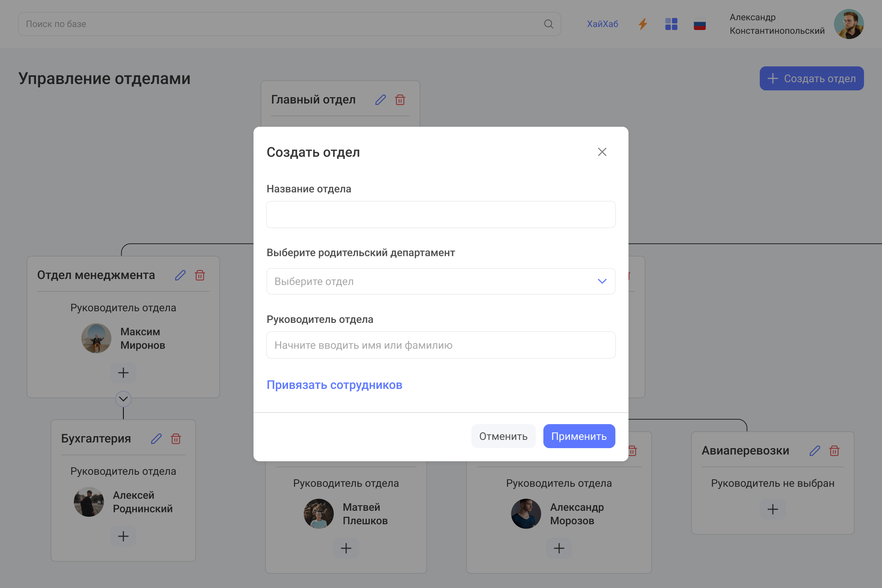
Task: Click Александр Константинопольский's profile avatar
Action: [x=849, y=24]
